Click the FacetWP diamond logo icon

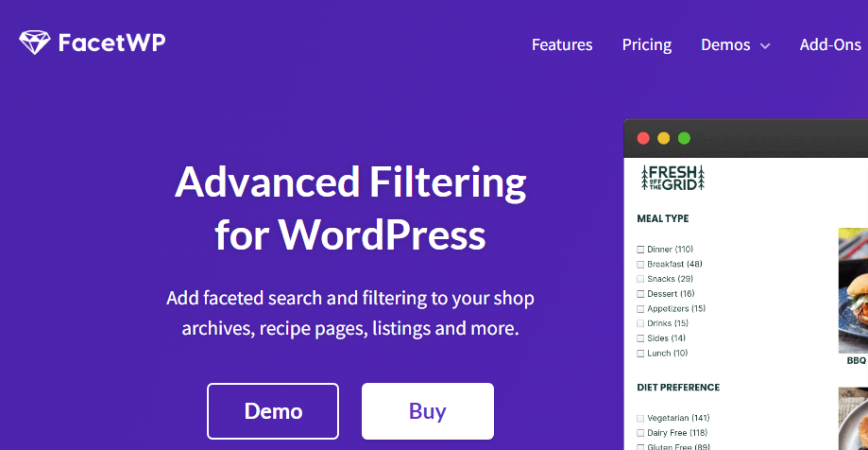[34, 43]
